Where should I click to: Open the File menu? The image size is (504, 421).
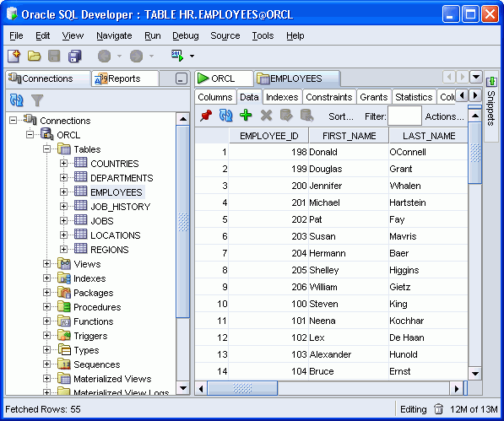(x=16, y=35)
